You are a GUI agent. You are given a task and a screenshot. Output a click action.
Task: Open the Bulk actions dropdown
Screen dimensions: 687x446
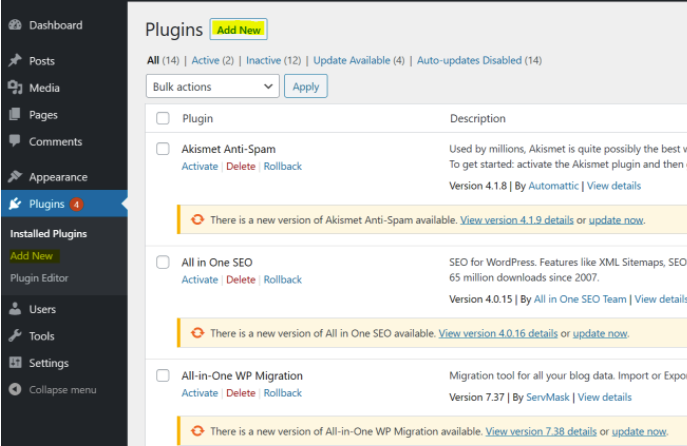point(212,86)
